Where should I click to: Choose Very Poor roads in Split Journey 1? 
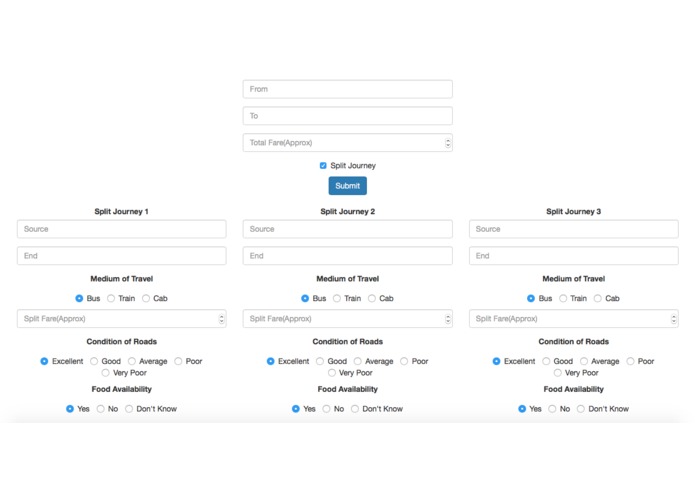(105, 373)
